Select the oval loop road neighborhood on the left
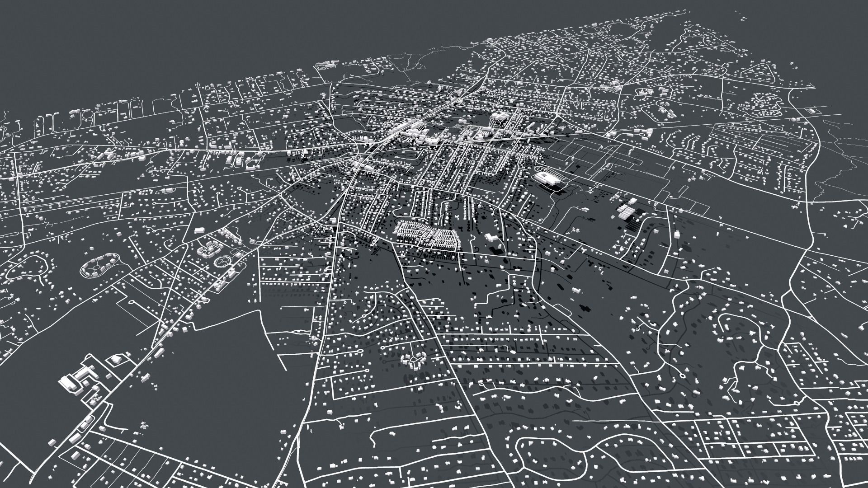Image resolution: width=868 pixels, height=488 pixels. click(100, 265)
